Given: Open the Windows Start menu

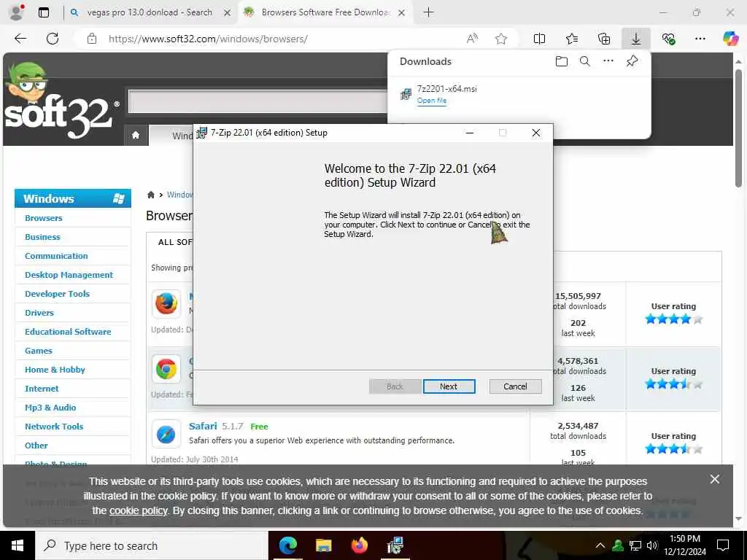Looking at the screenshot, I should pos(18,545).
